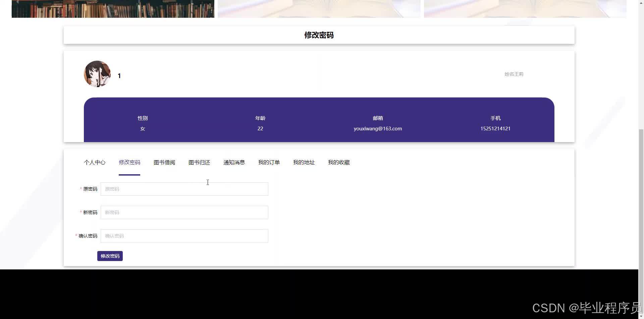Focus the 原密码 input field
The width and height of the screenshot is (644, 319).
point(184,189)
